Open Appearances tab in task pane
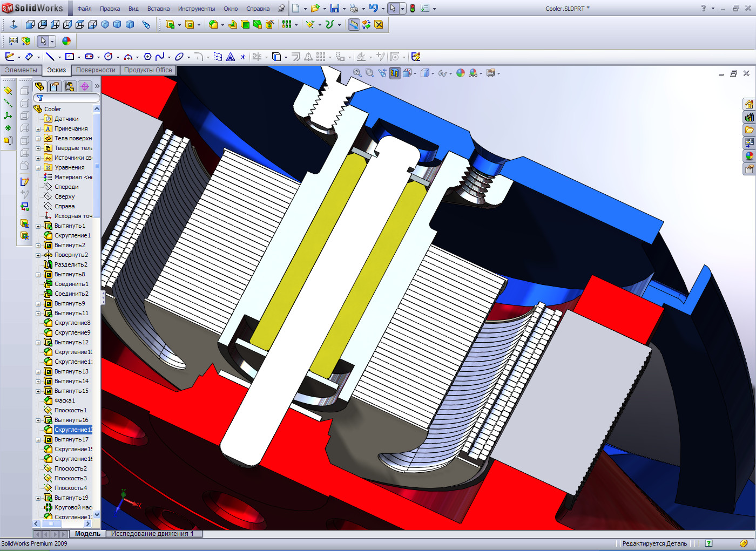Image resolution: width=756 pixels, height=551 pixels. click(749, 156)
